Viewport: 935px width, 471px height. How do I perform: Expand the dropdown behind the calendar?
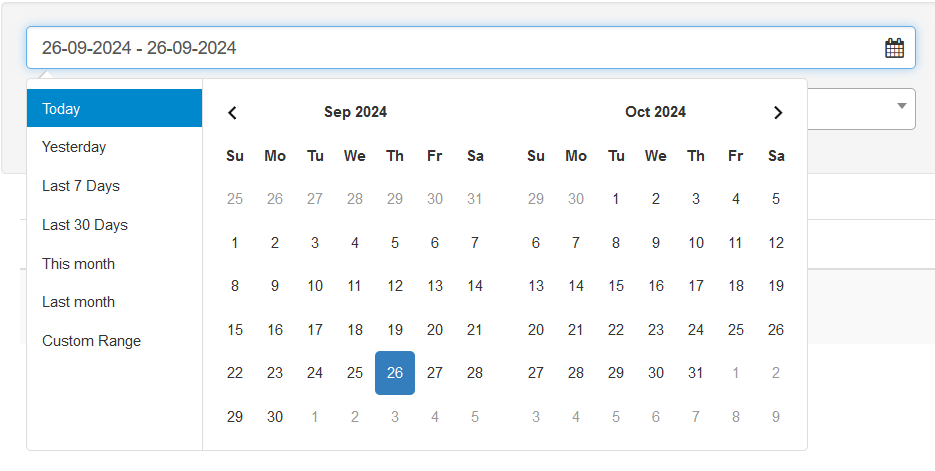901,106
